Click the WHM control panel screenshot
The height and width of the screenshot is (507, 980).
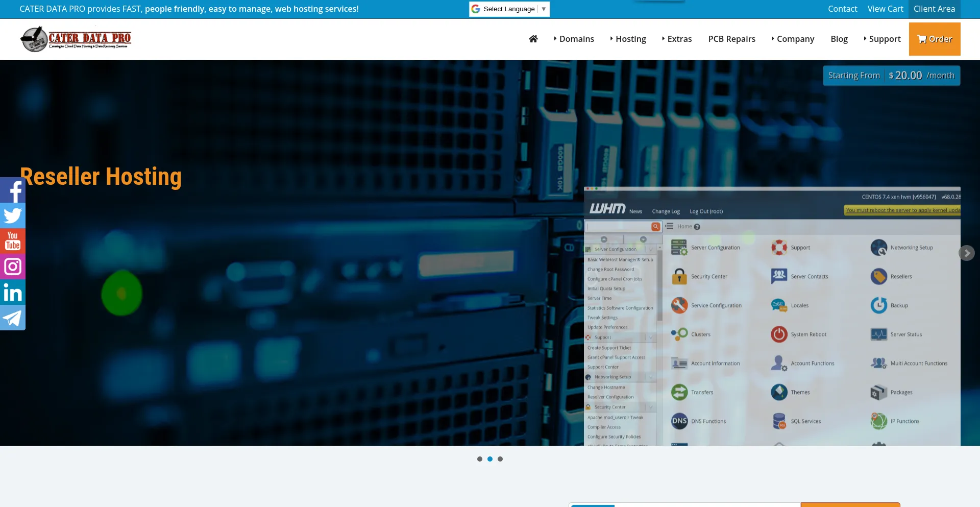coord(772,316)
